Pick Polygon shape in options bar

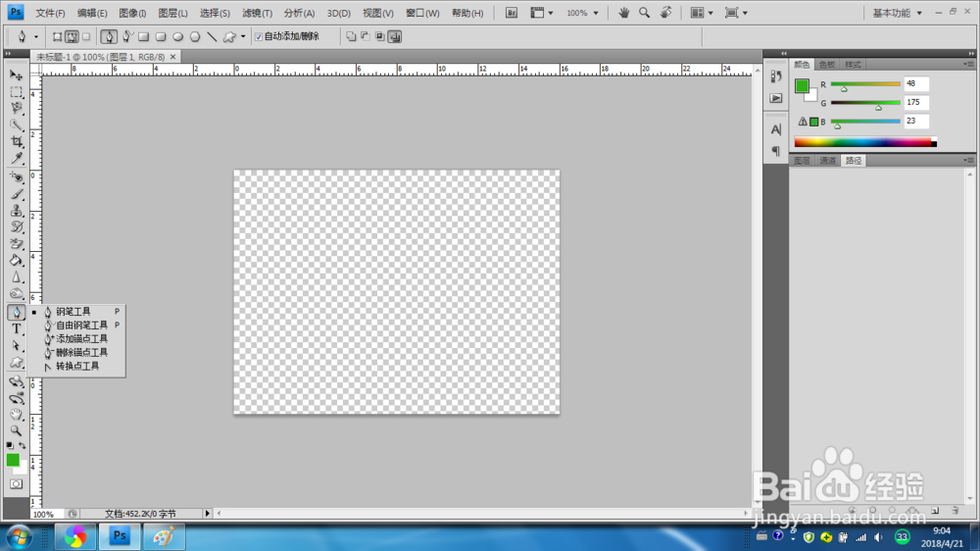coord(195,37)
